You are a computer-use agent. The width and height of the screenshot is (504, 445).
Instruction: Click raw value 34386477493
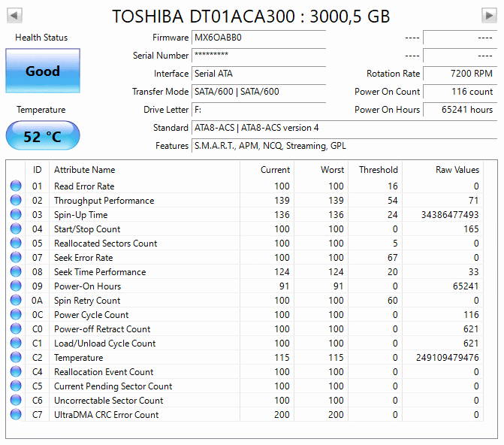[450, 215]
